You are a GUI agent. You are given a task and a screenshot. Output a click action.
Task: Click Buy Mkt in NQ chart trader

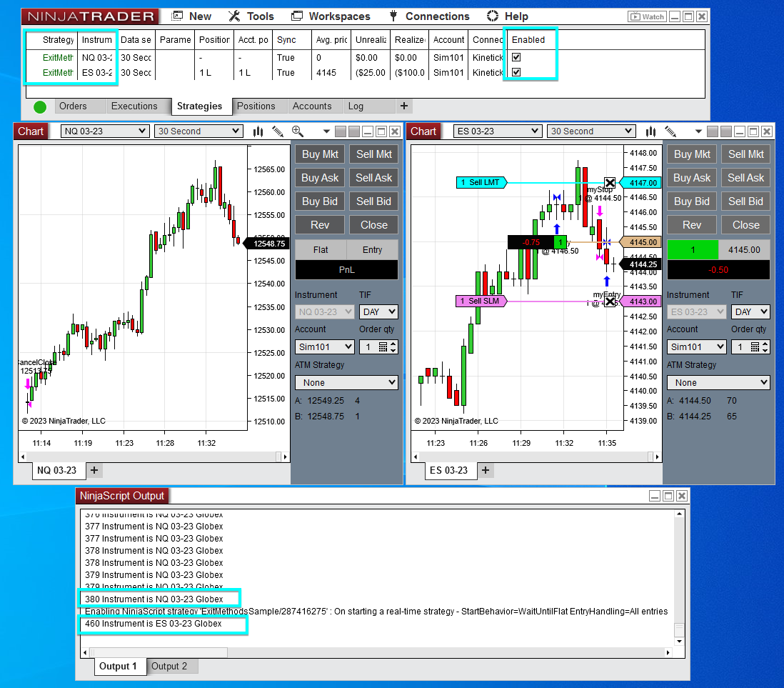(x=320, y=154)
